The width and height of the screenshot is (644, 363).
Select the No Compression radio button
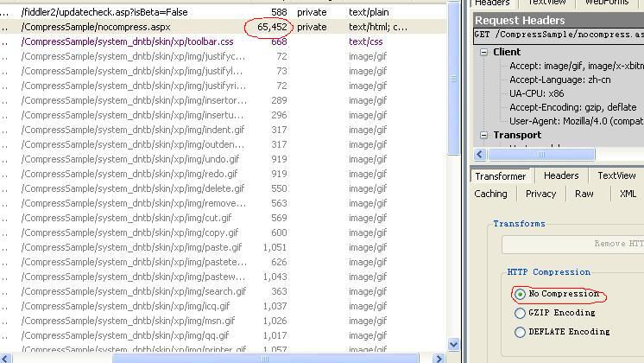click(x=520, y=294)
